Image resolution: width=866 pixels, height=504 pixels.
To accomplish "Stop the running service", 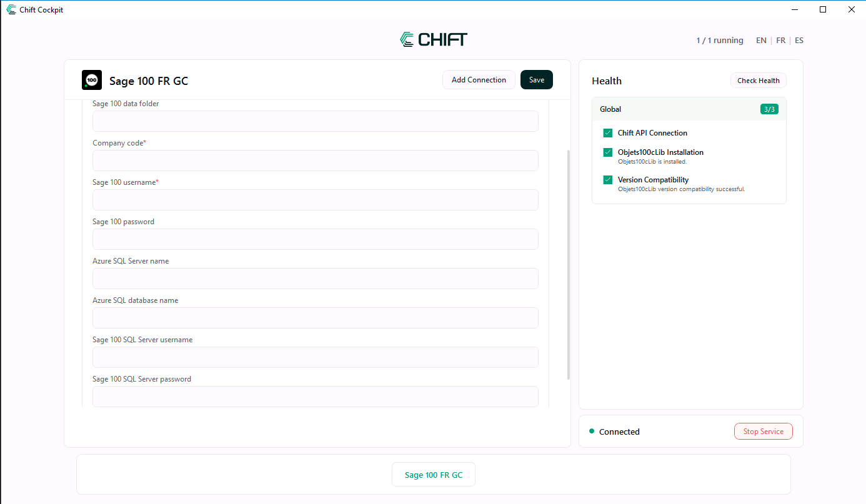I will (x=764, y=432).
